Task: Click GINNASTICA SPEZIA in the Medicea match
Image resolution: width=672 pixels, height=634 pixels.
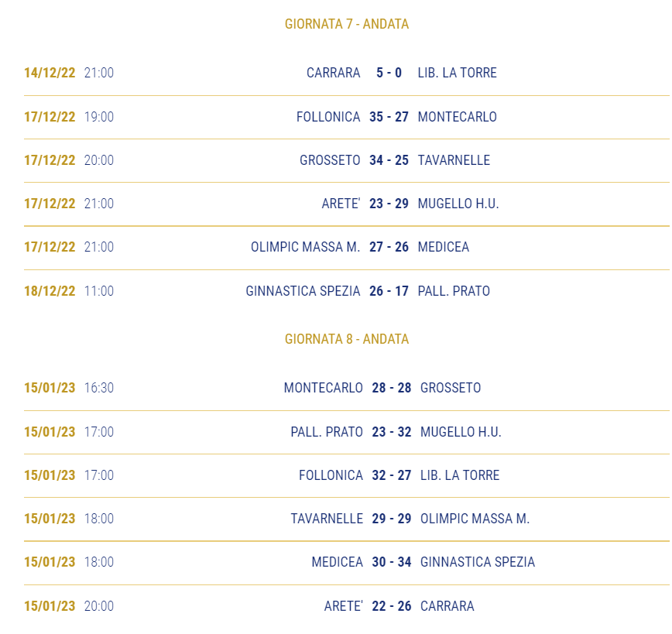Action: coord(478,562)
